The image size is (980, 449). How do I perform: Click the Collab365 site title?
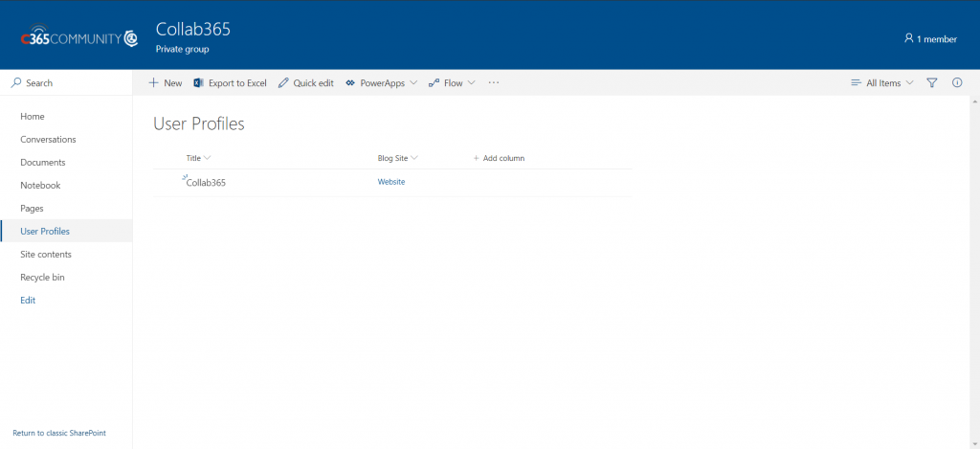click(x=193, y=30)
